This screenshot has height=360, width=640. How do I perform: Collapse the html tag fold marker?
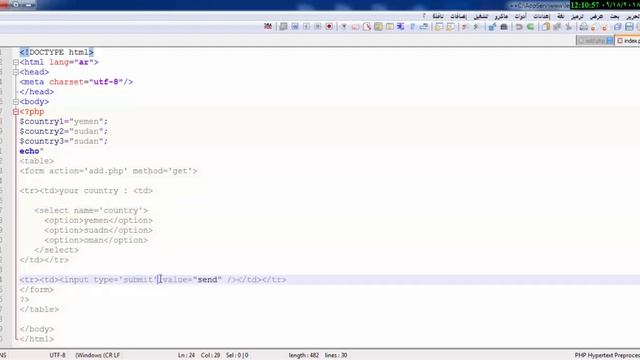pyautogui.click(x=16, y=62)
